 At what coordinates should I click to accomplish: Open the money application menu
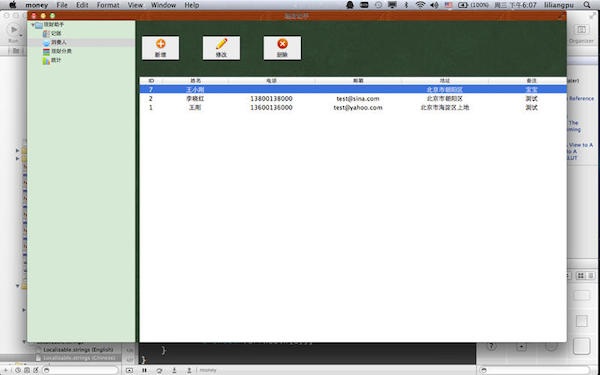37,5
